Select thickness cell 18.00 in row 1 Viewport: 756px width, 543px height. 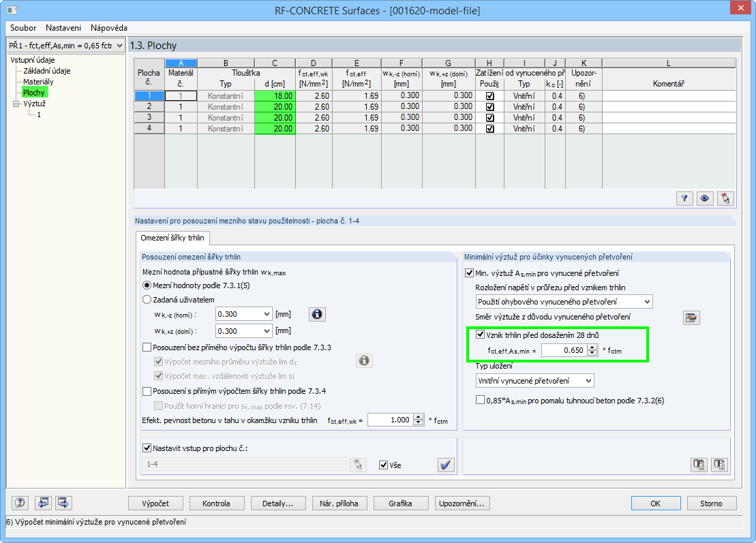coord(275,96)
